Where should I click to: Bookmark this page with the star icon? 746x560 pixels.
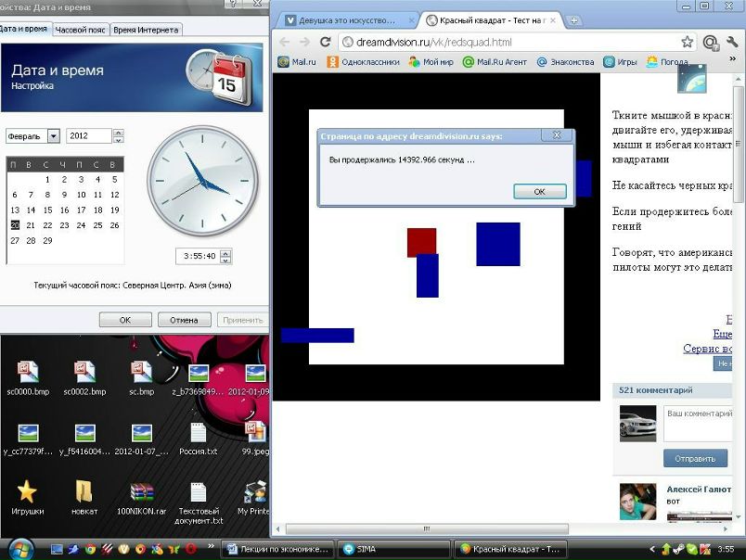[687, 42]
